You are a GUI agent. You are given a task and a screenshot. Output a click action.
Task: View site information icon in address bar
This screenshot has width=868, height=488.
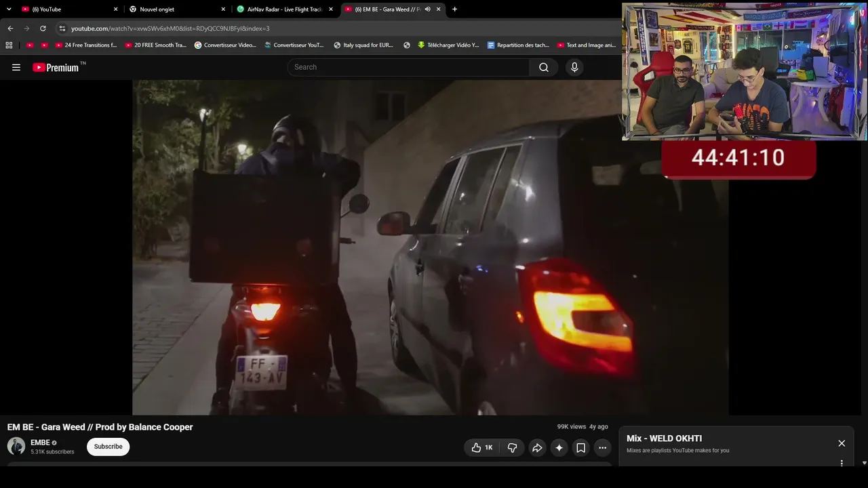click(x=62, y=28)
